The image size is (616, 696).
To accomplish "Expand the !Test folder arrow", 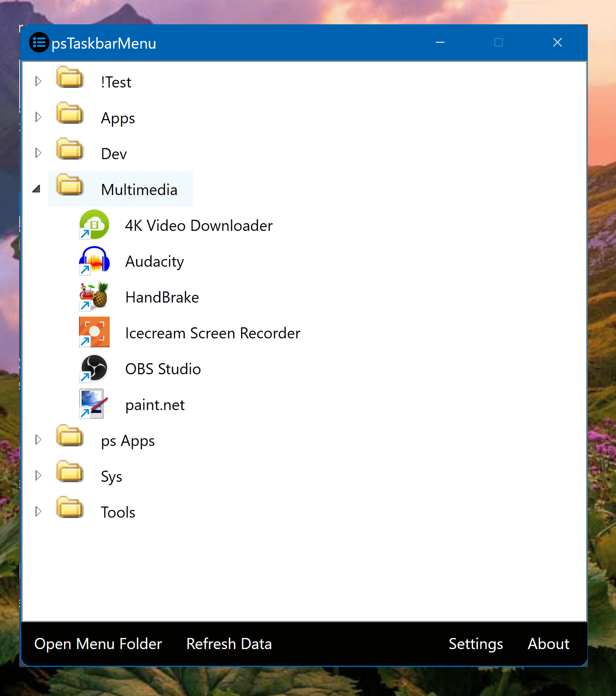I will click(x=38, y=81).
